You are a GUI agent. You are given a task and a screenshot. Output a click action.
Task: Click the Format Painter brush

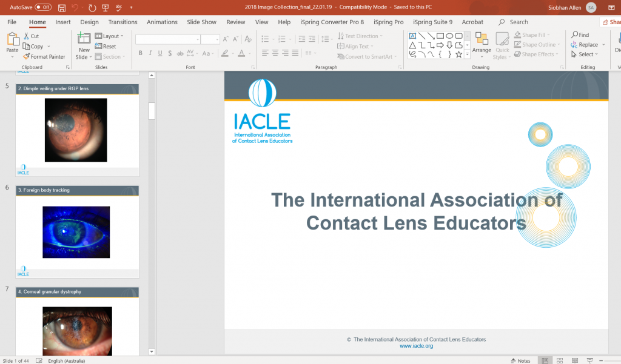click(26, 56)
